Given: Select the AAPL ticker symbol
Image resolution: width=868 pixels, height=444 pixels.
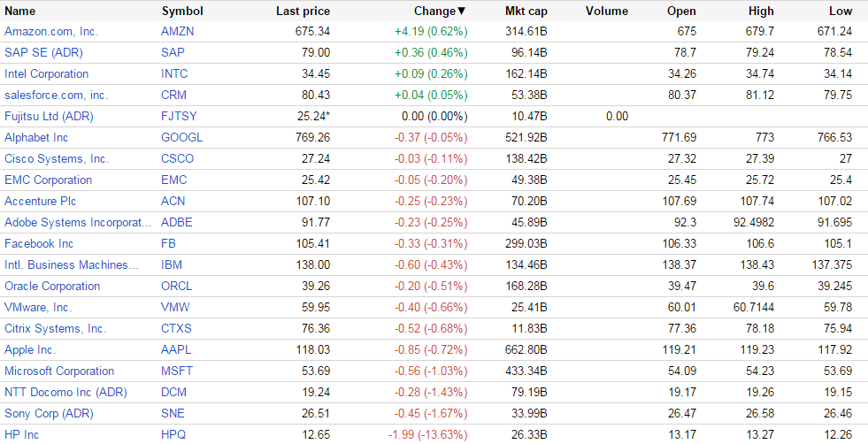Looking at the screenshot, I should click(176, 349).
